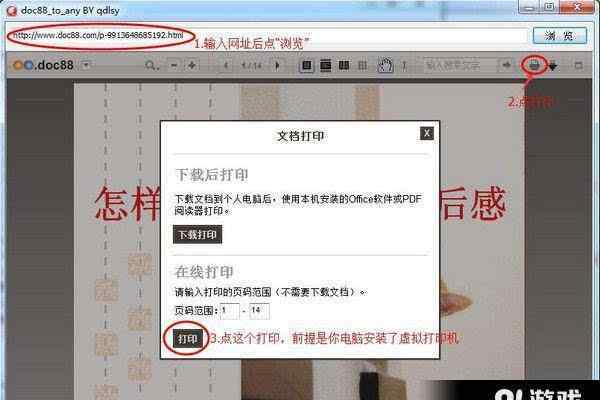The image size is (600, 400).
Task: Zoom out with the minus button
Action: click(174, 65)
